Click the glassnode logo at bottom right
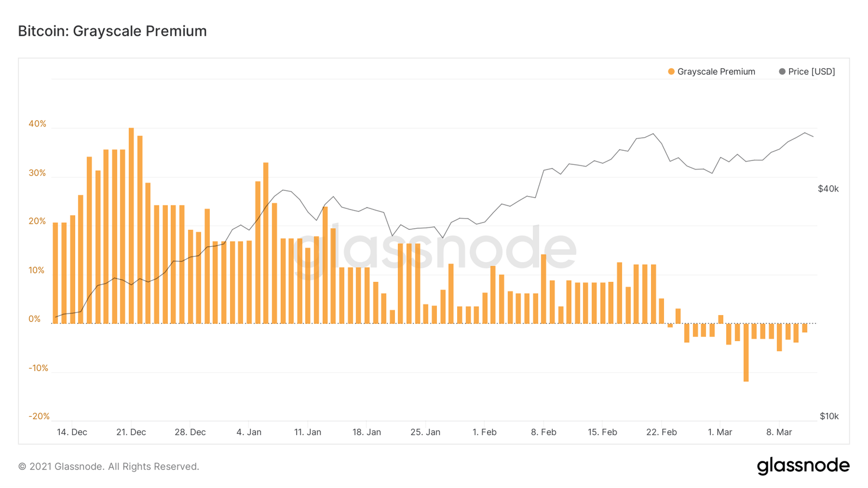The height and width of the screenshot is (488, 868). click(803, 465)
